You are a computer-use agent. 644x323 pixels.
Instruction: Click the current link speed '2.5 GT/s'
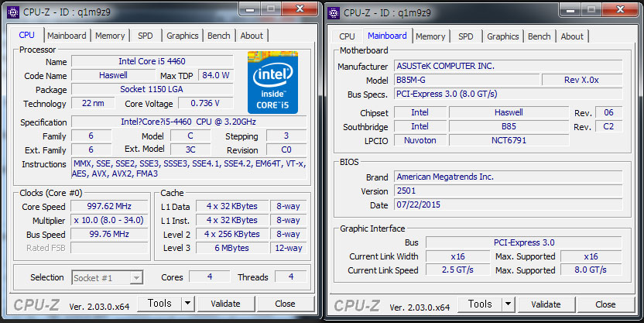coord(457,270)
